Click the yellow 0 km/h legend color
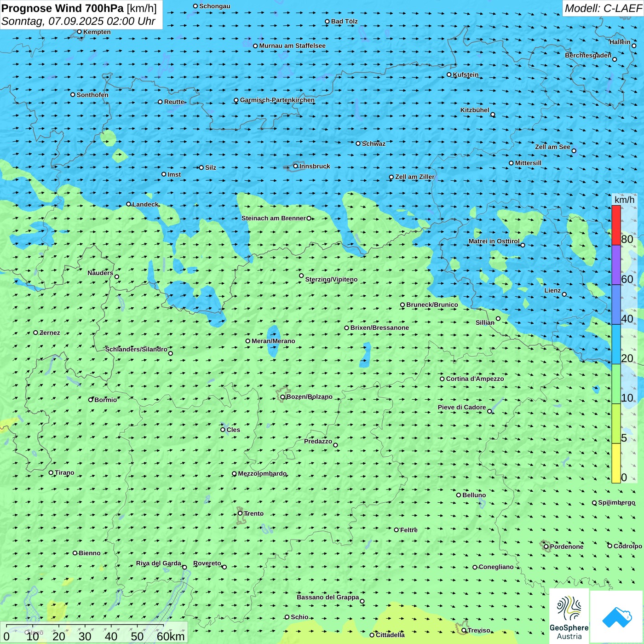Image resolution: width=644 pixels, height=644 pixels. tap(616, 463)
